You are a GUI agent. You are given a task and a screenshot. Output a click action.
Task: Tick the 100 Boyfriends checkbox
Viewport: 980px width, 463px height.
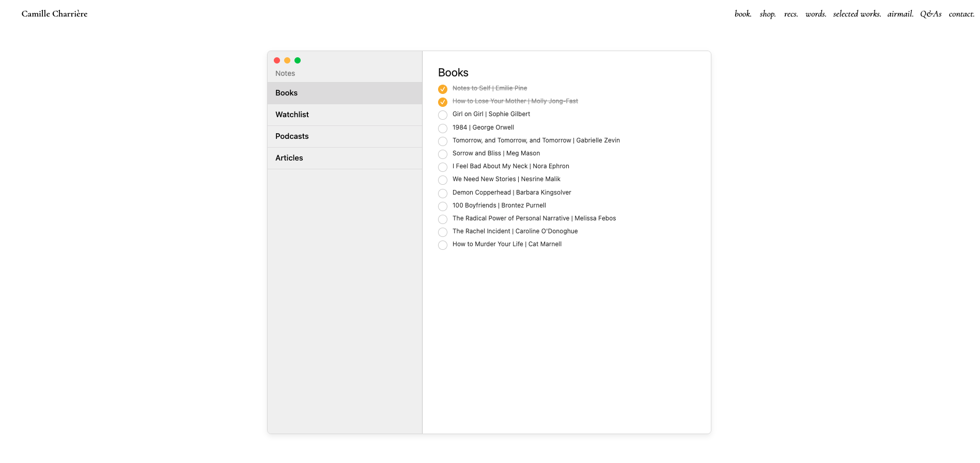coord(443,206)
